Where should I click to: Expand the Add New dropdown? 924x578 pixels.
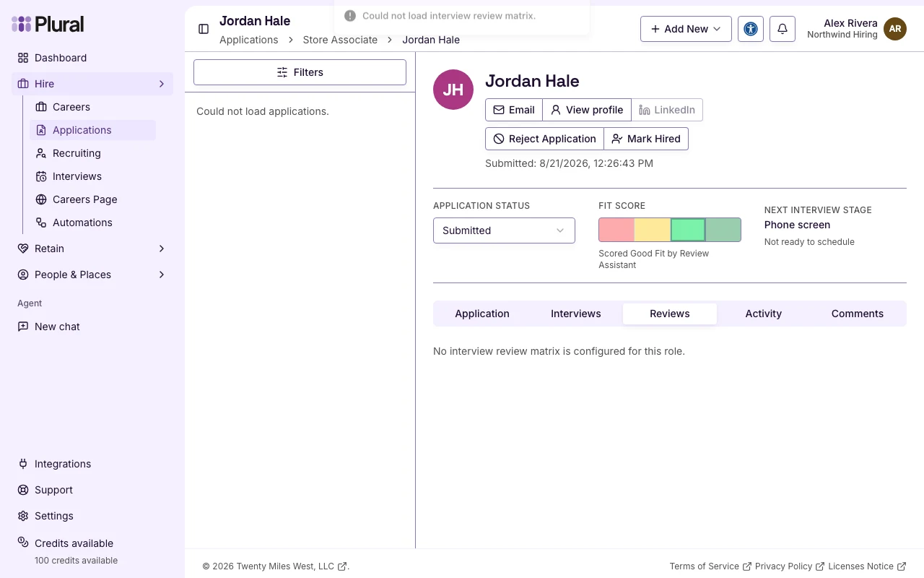click(x=686, y=29)
